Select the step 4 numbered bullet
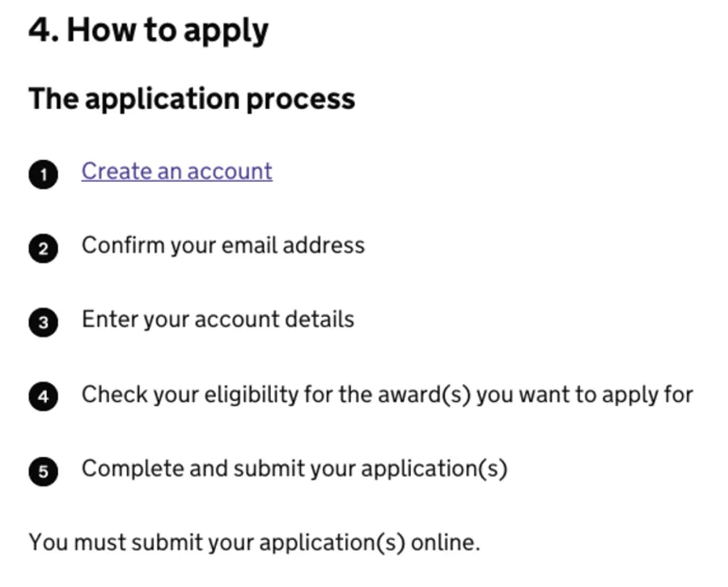 tap(44, 397)
